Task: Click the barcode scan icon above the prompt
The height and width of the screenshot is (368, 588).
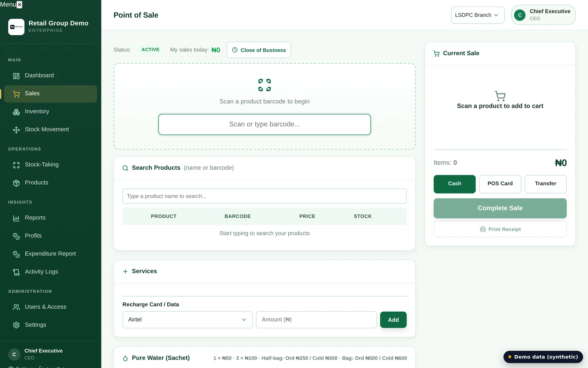Action: (x=265, y=85)
